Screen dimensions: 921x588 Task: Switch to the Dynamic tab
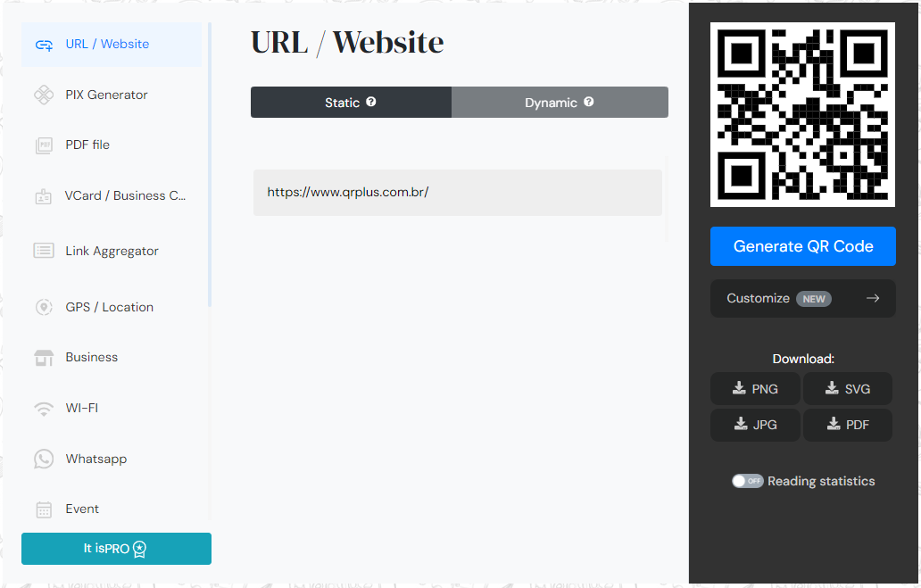coord(559,102)
